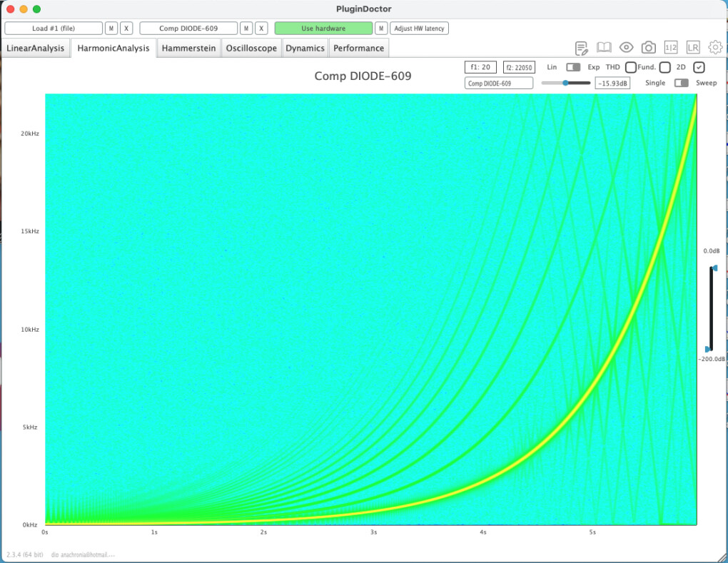Toggle the Single/Sweep mode switch
This screenshot has width=728, height=563.
pos(682,83)
